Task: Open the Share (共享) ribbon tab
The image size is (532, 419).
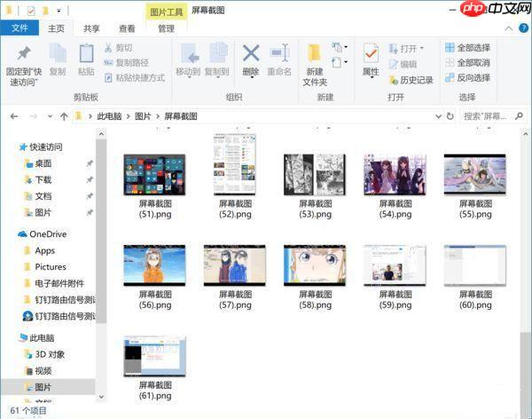Action: pyautogui.click(x=92, y=28)
